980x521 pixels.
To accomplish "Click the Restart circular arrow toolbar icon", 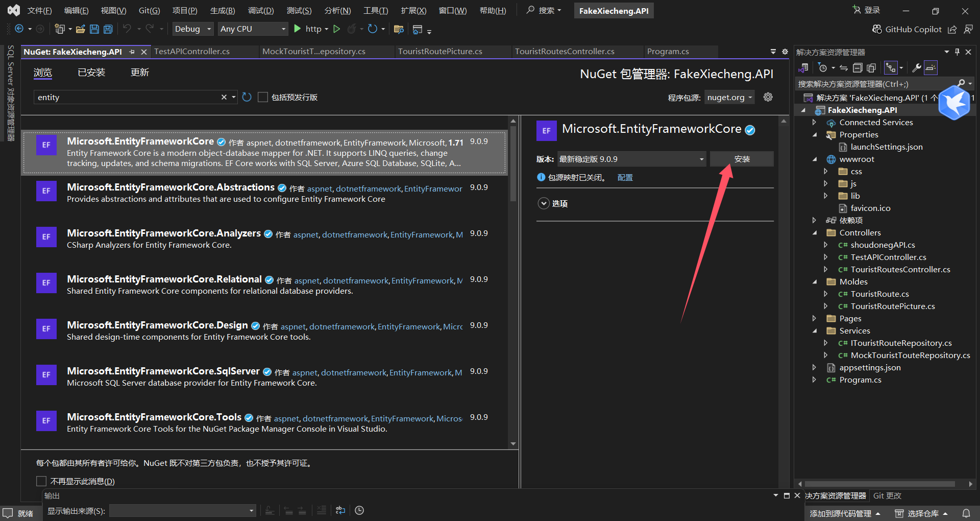I will [373, 29].
